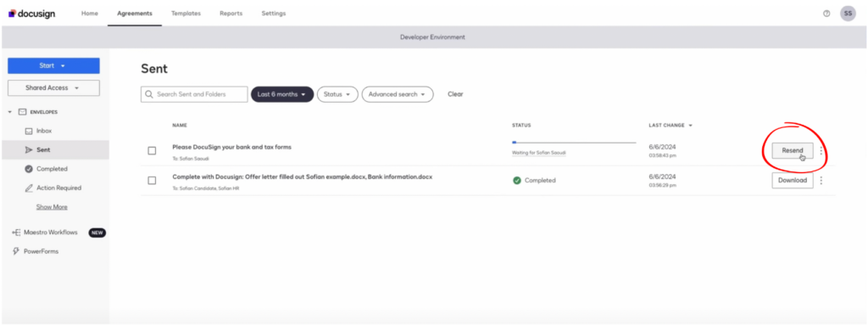Open the Shared Access dropdown
Screen dimensions: 868x325
(x=53, y=87)
